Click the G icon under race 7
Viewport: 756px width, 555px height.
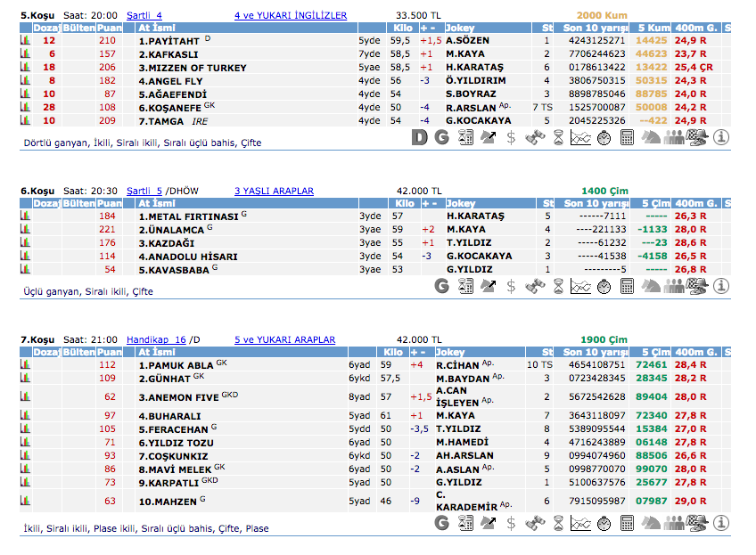pyautogui.click(x=441, y=524)
